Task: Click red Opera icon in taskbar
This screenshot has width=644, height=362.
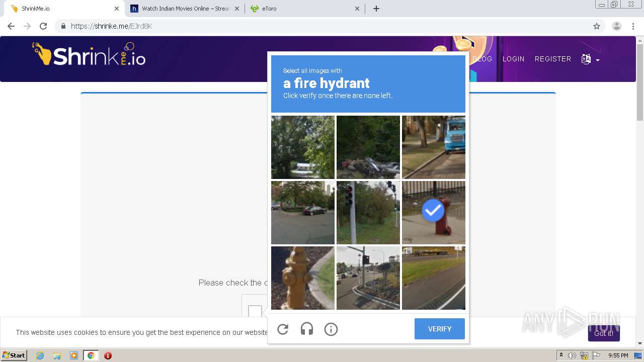Action: [108, 355]
